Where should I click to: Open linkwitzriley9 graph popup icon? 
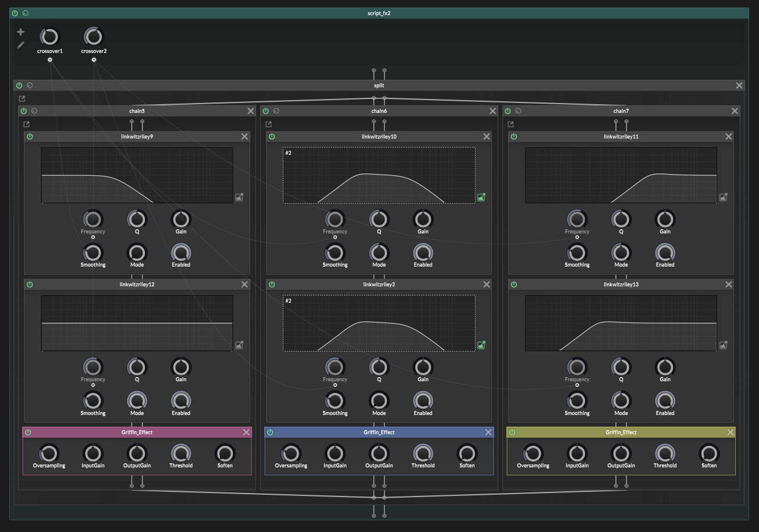pyautogui.click(x=239, y=197)
